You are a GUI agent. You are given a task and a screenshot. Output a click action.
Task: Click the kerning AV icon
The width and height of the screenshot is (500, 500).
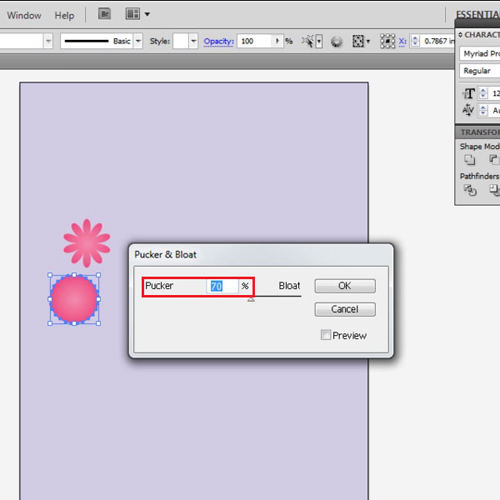click(x=468, y=110)
